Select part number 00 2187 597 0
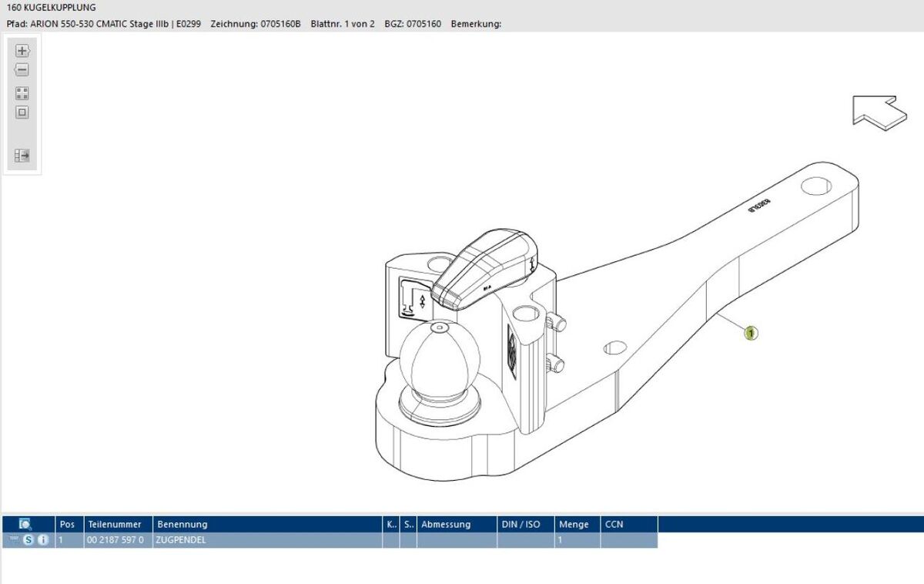The width and height of the screenshot is (924, 584). 115,540
